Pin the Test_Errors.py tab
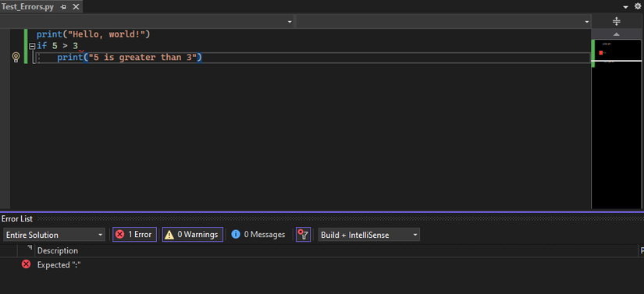The width and height of the screenshot is (644, 294). pos(63,7)
